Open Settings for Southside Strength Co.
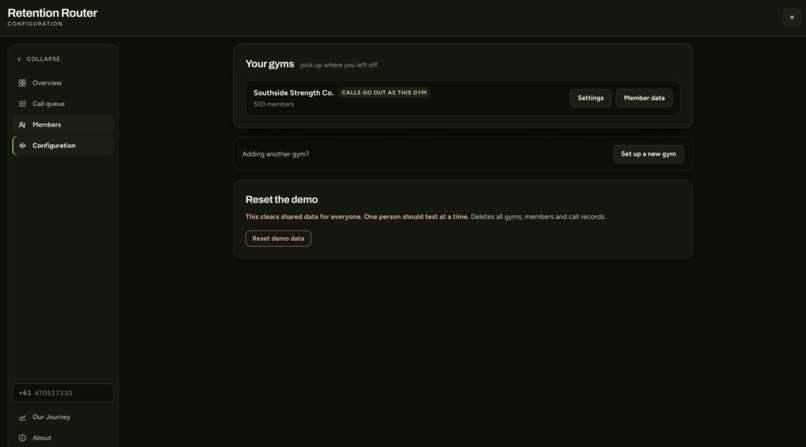The image size is (806, 447). tap(590, 98)
